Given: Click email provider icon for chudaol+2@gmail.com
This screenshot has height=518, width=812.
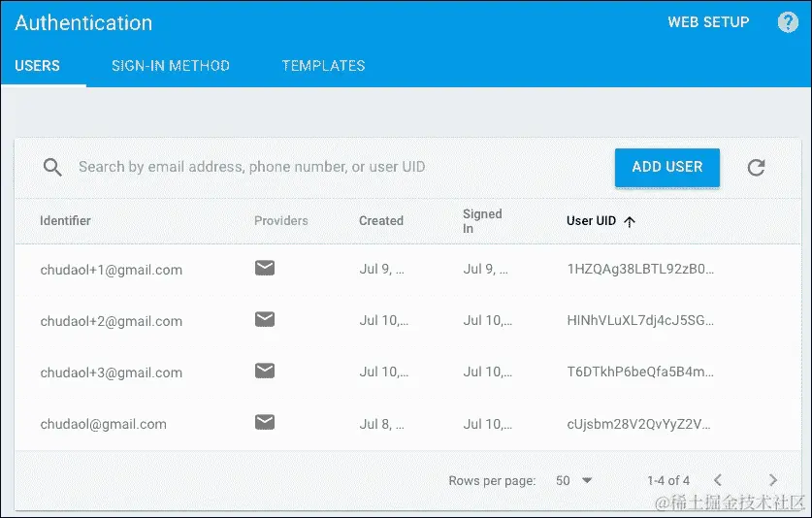Looking at the screenshot, I should tap(265, 319).
